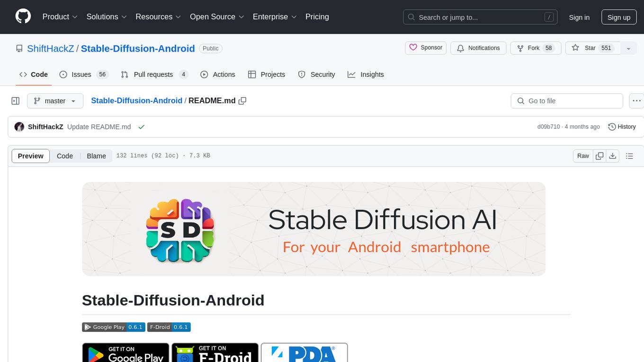Screen dimensions: 644x362
Task: View commit check status checkmark
Action: (x=141, y=127)
